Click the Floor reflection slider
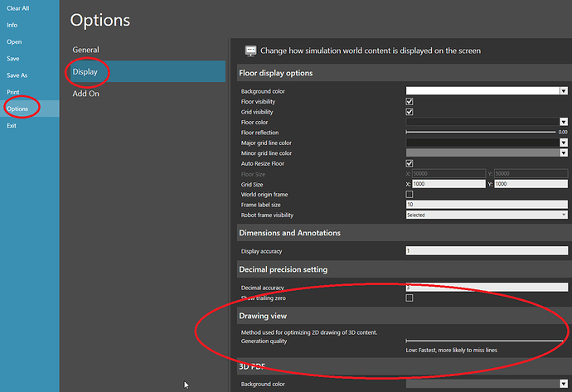572x392 pixels. pyautogui.click(x=481, y=133)
